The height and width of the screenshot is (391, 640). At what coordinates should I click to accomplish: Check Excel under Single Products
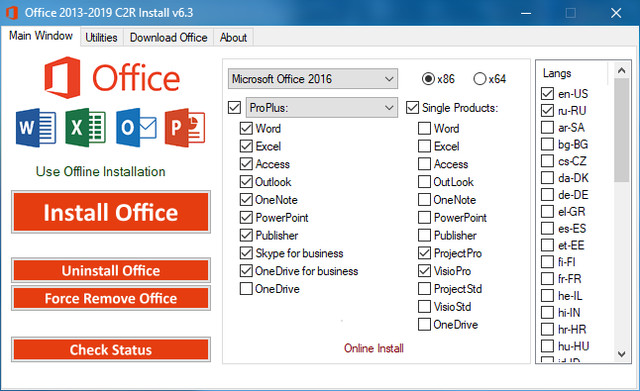point(424,146)
